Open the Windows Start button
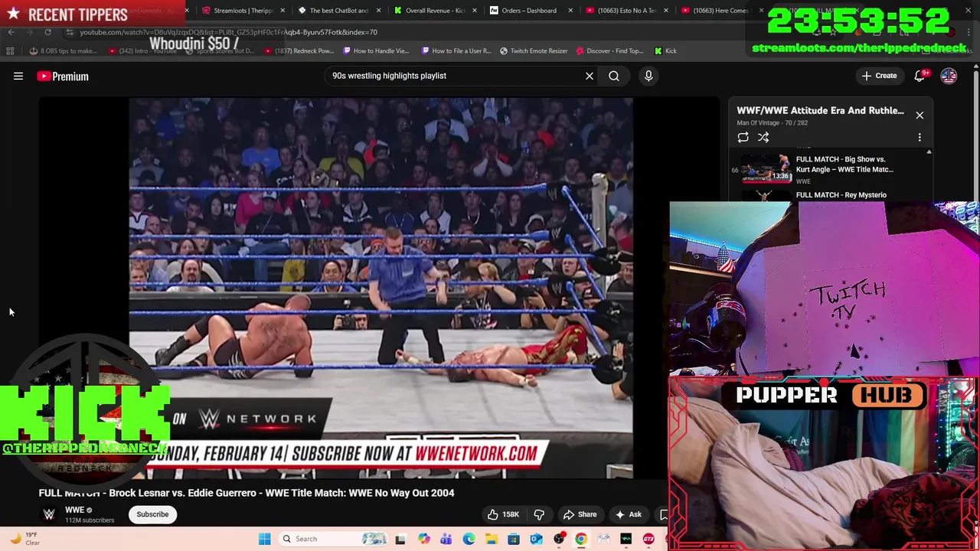Screen dimensions: 980x551 point(264,539)
